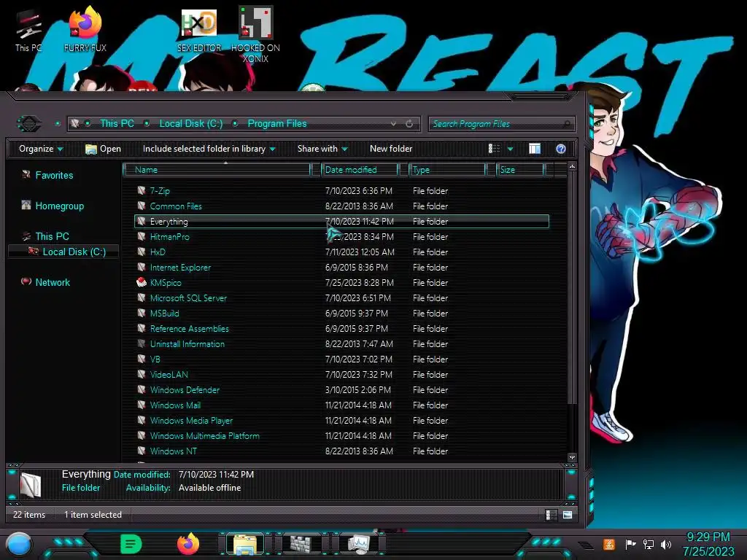Select the VB folder icon

141,359
